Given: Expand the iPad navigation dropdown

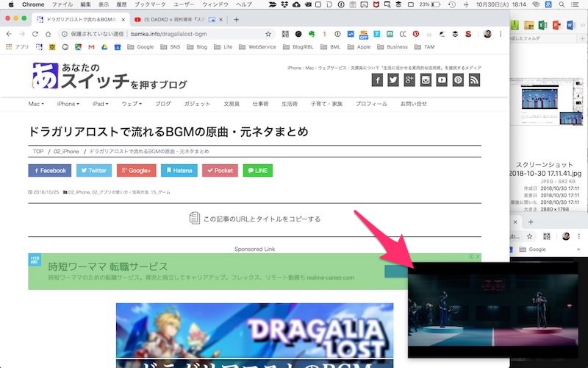Looking at the screenshot, I should tap(100, 104).
